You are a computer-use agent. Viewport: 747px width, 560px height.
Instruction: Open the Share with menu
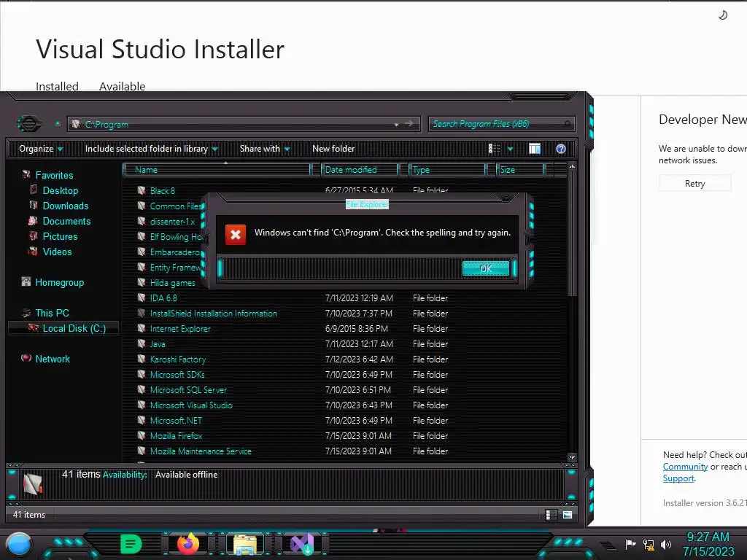pos(265,149)
